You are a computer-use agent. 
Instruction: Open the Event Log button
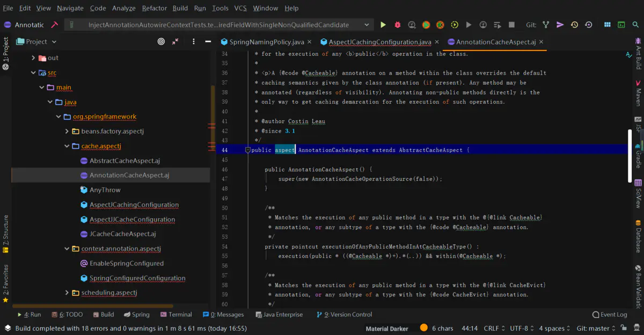tap(609, 315)
